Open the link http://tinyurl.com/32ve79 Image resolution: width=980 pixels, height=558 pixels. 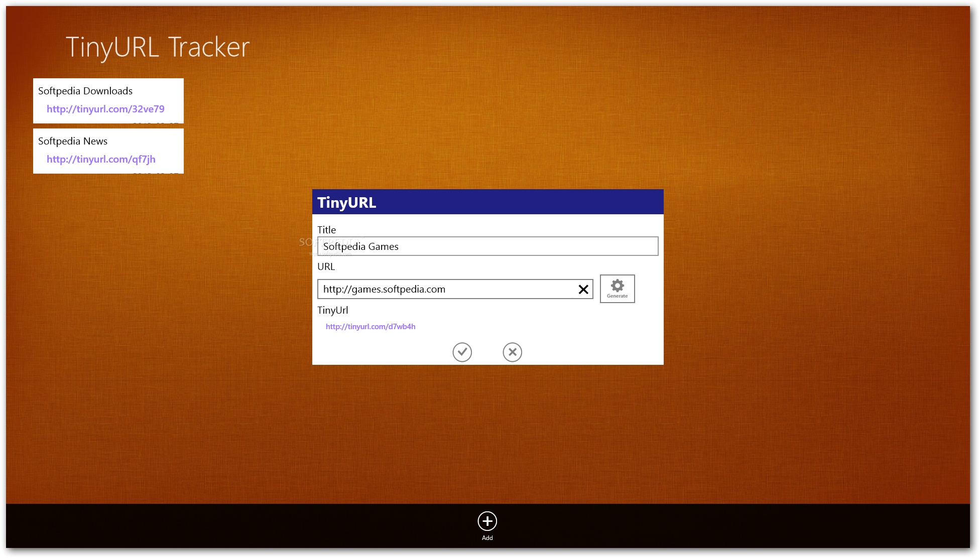tap(105, 109)
